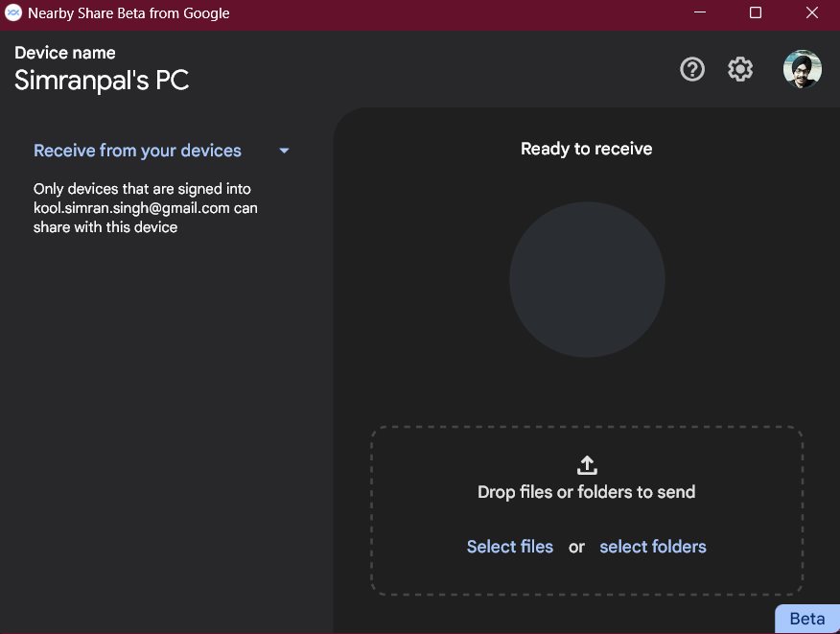Click the upload arrow icon in drop zone
This screenshot has height=634, width=840.
(587, 465)
